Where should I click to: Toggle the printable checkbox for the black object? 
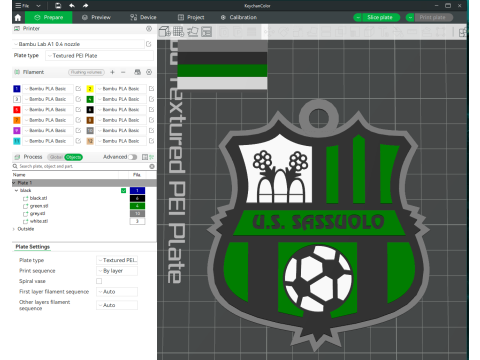point(123,190)
